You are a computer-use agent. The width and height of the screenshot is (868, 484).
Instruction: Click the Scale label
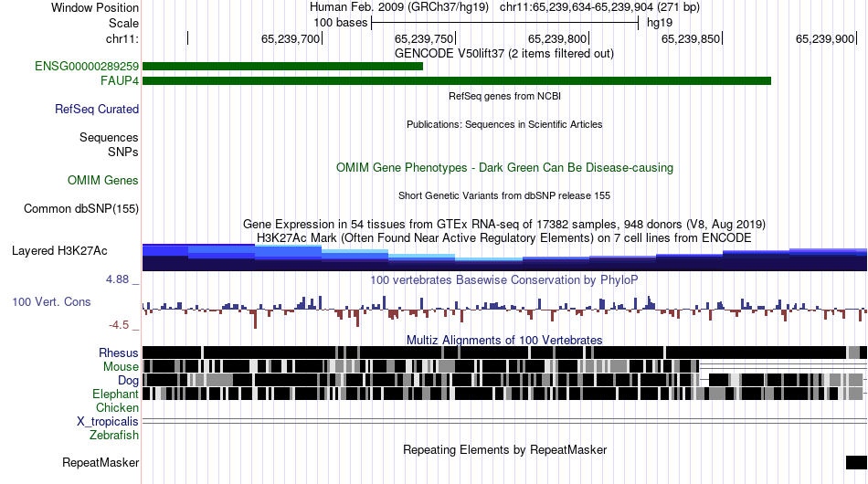click(123, 23)
